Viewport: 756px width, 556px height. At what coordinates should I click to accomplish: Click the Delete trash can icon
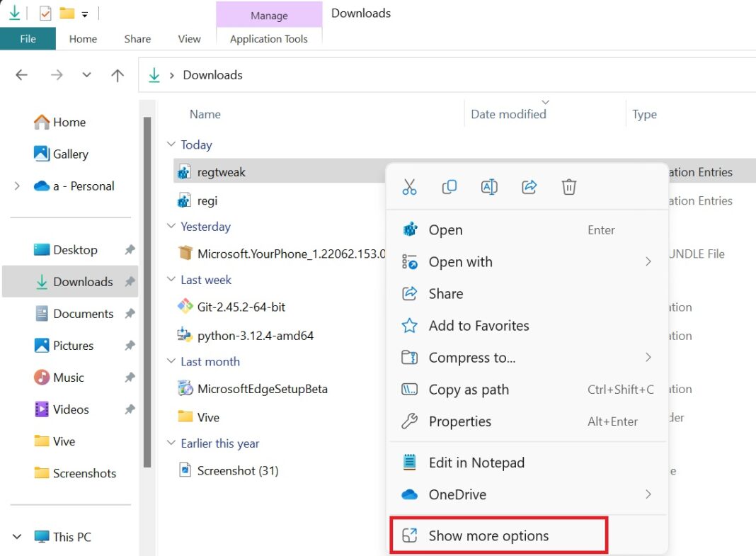coord(569,186)
